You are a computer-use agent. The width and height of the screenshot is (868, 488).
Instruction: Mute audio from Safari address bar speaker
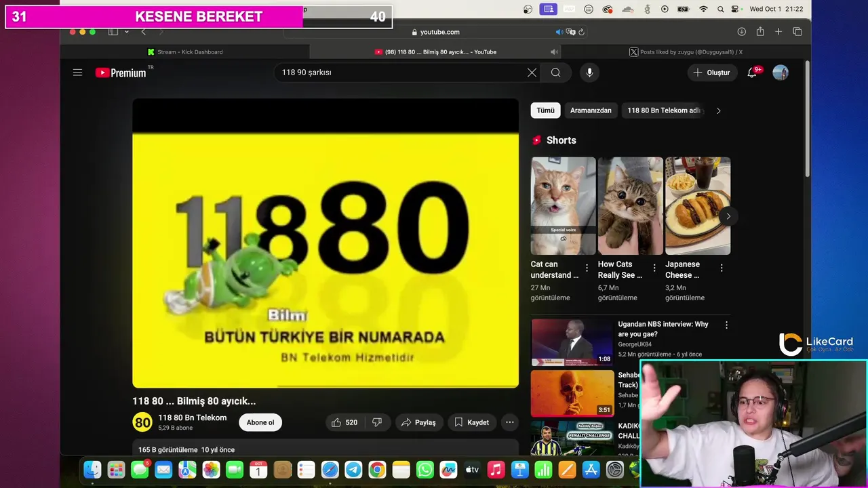(559, 32)
